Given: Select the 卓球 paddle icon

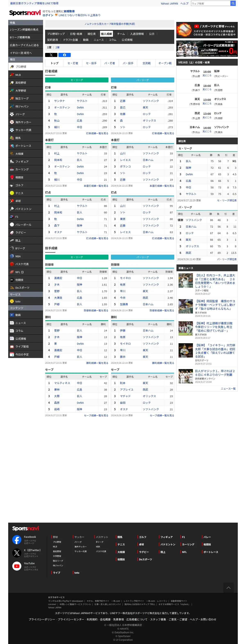Looking at the screenshot, I should click(x=12, y=201).
